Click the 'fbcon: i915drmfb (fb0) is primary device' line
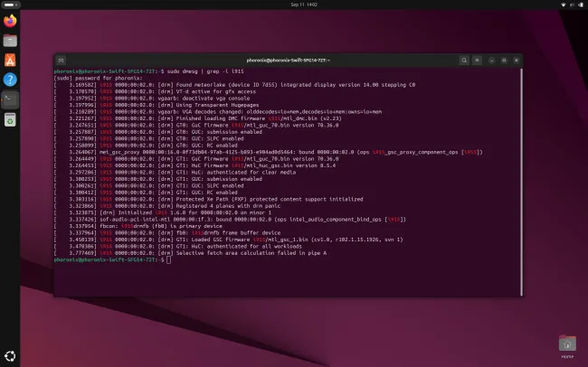 pyautogui.click(x=138, y=226)
